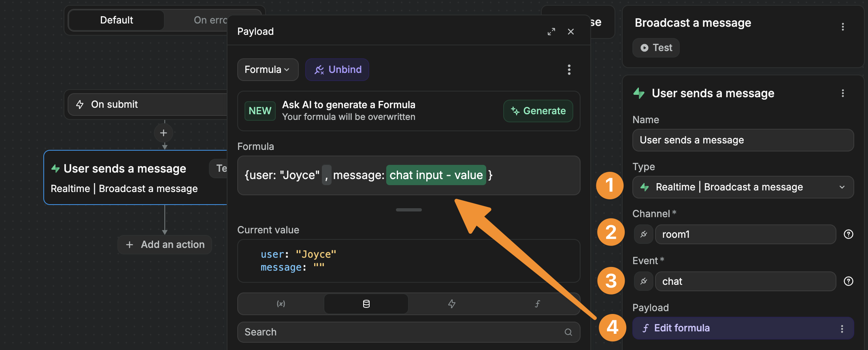Click the green bolt on action card
Image resolution: width=868 pixels, height=350 pixels.
[55, 169]
